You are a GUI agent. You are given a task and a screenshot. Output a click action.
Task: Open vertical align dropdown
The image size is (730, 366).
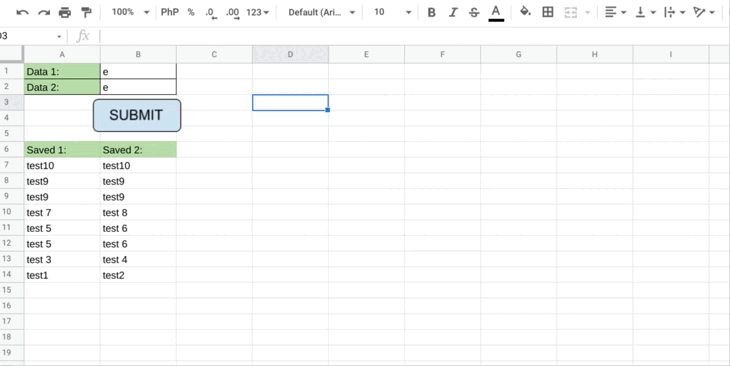tap(645, 12)
